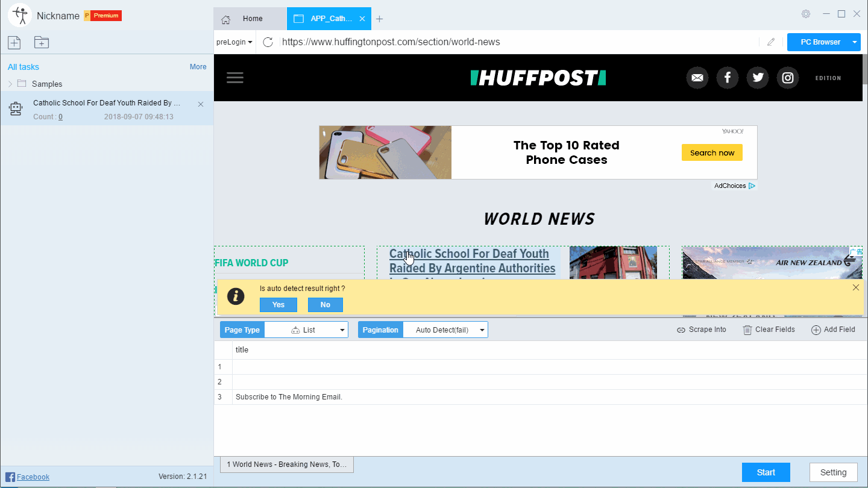Click Scrape Into
The height and width of the screenshot is (488, 868).
pyautogui.click(x=702, y=330)
